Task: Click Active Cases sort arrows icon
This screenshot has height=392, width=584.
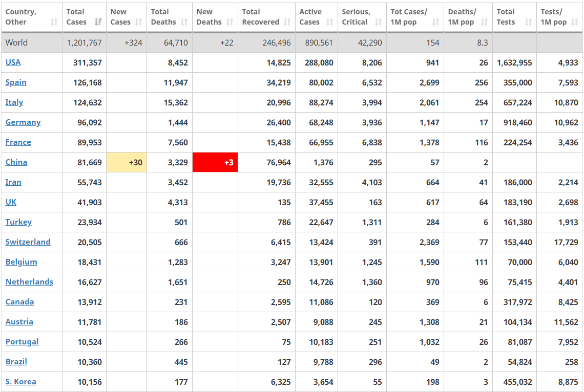Action: pos(330,22)
